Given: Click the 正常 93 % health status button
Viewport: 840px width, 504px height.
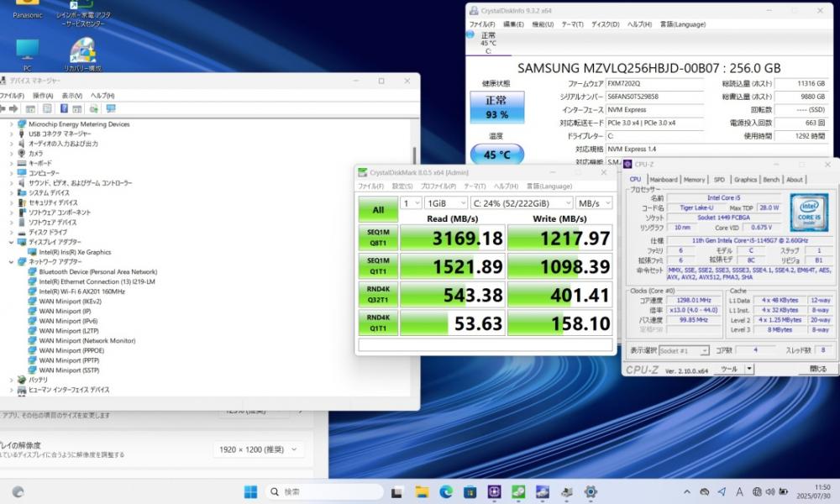Looking at the screenshot, I should click(x=497, y=108).
